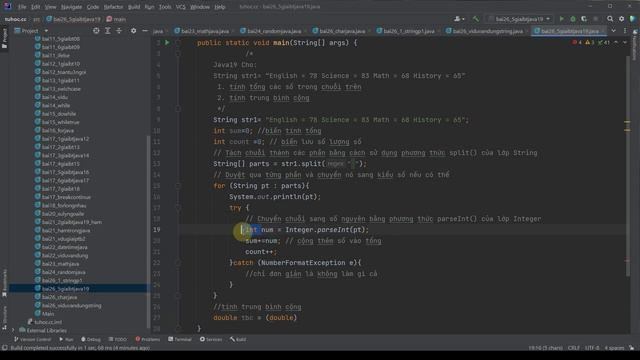Open the Build menu
This screenshot has height=360, width=640.
(134, 7)
